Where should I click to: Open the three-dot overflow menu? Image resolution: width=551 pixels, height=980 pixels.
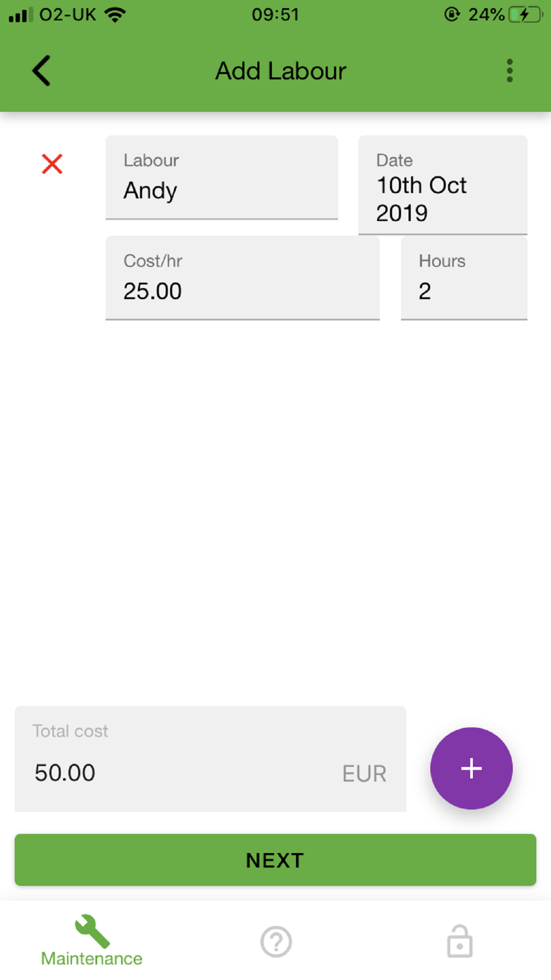coord(510,71)
